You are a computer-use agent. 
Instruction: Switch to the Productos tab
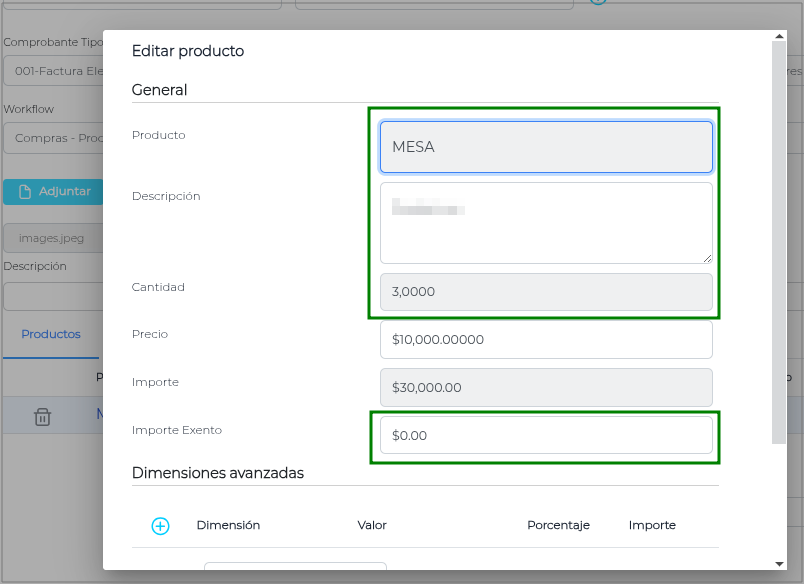coord(51,334)
